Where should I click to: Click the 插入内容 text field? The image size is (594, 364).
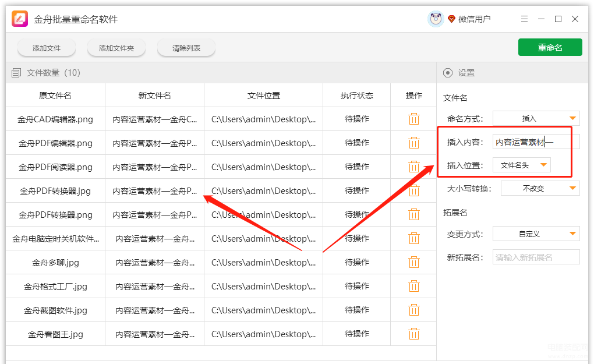point(536,142)
